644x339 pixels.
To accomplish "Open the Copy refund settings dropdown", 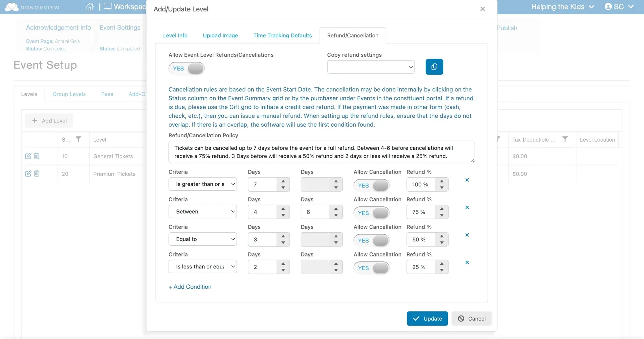I will 371,67.
